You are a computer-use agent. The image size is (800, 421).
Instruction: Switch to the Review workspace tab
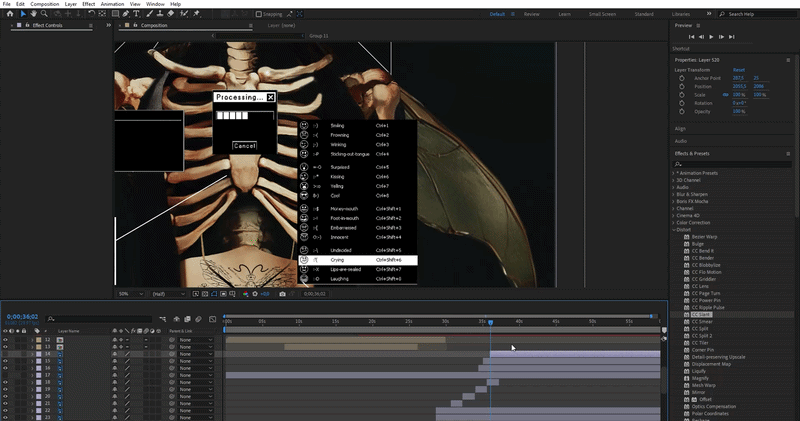[x=531, y=14]
